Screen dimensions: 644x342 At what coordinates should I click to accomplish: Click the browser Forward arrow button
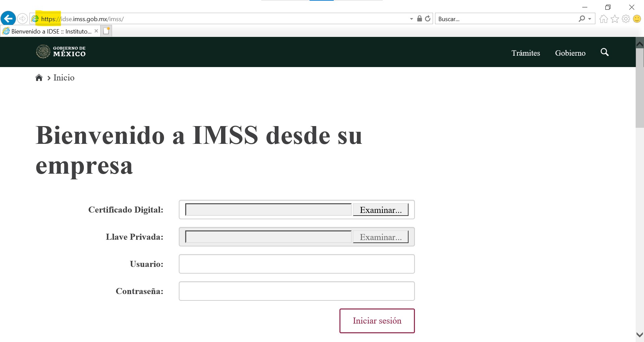click(x=22, y=19)
